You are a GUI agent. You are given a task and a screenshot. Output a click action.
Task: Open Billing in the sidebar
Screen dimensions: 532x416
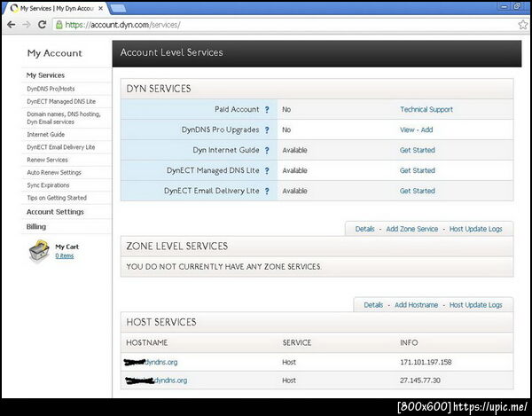[x=36, y=227]
